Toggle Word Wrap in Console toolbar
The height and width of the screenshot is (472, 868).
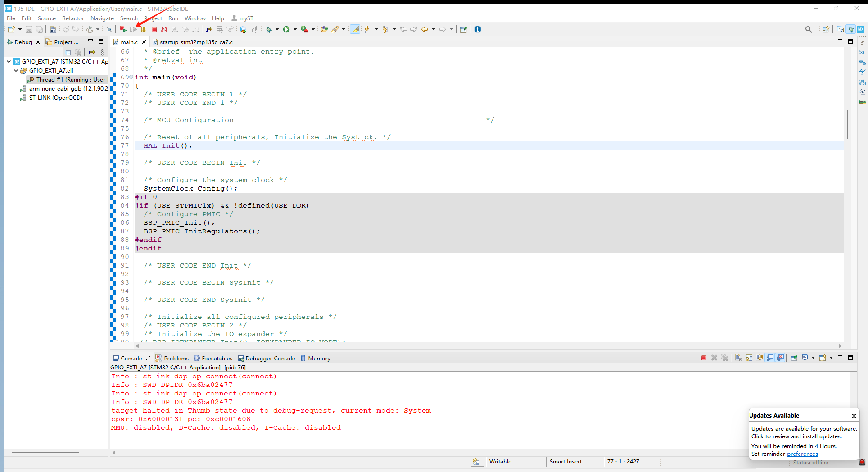[x=759, y=358]
